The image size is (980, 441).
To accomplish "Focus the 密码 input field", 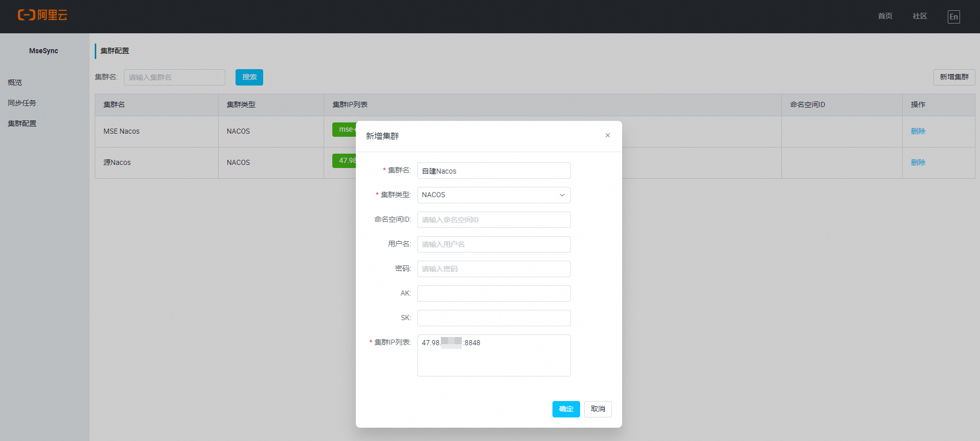I will [x=494, y=269].
